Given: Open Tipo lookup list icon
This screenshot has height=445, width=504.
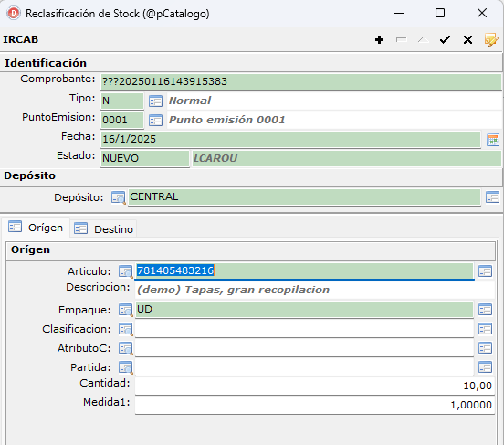Looking at the screenshot, I should pos(155,101).
